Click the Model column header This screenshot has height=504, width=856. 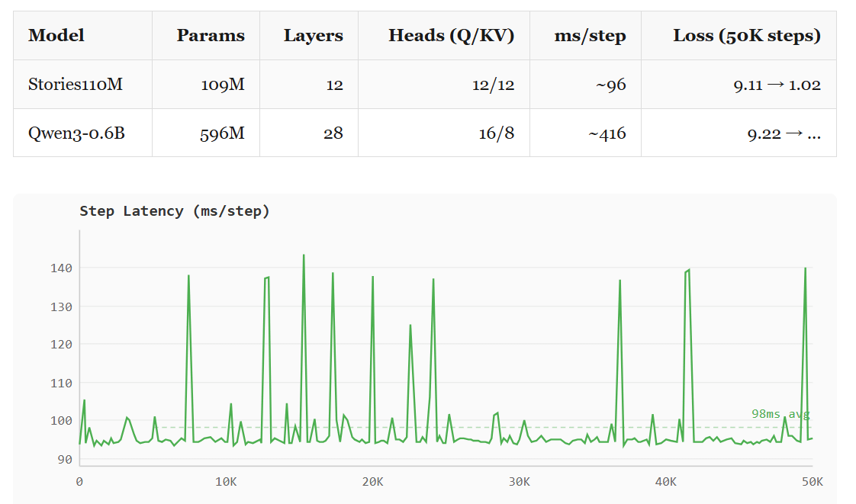point(56,35)
